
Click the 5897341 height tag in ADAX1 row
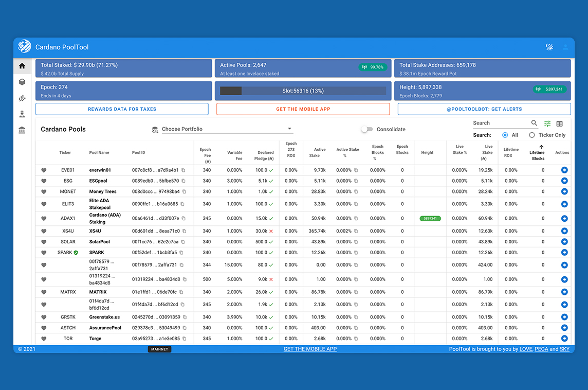click(x=430, y=219)
